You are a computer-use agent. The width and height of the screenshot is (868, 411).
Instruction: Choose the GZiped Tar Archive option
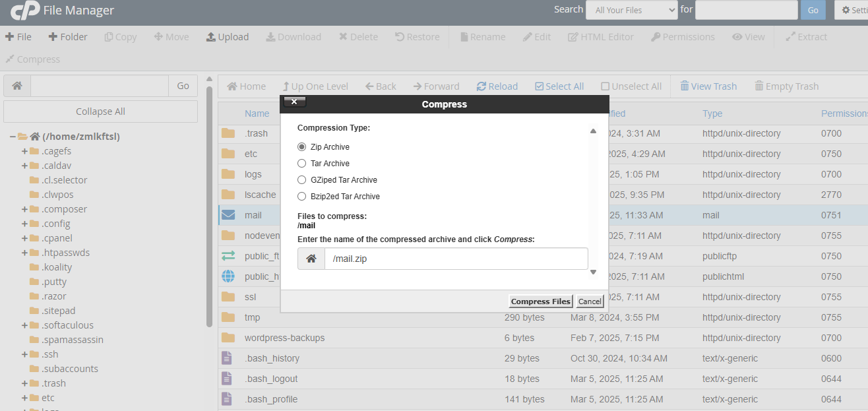302,180
